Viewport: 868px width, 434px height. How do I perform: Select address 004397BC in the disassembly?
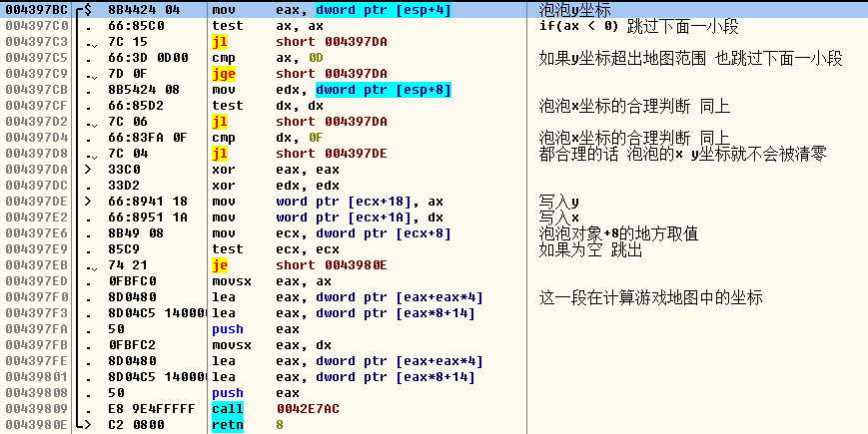pyautogui.click(x=36, y=10)
